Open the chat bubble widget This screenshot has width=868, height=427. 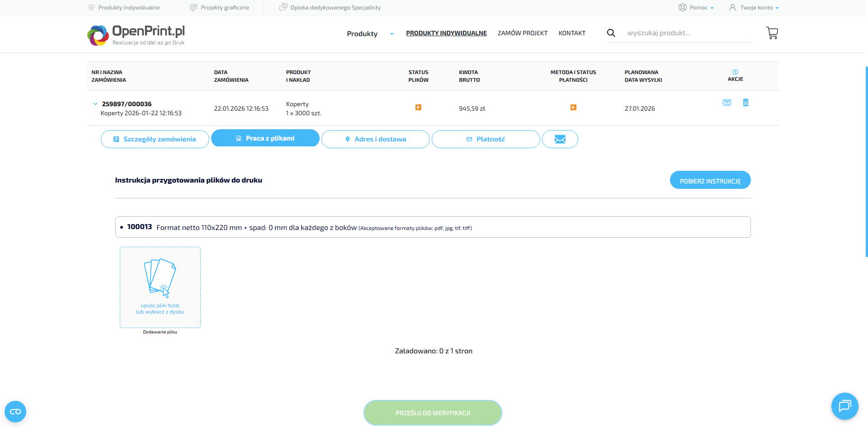844,406
